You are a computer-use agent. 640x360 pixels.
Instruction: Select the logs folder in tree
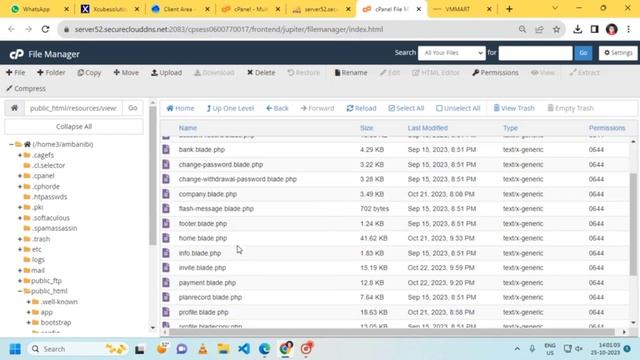click(x=38, y=260)
